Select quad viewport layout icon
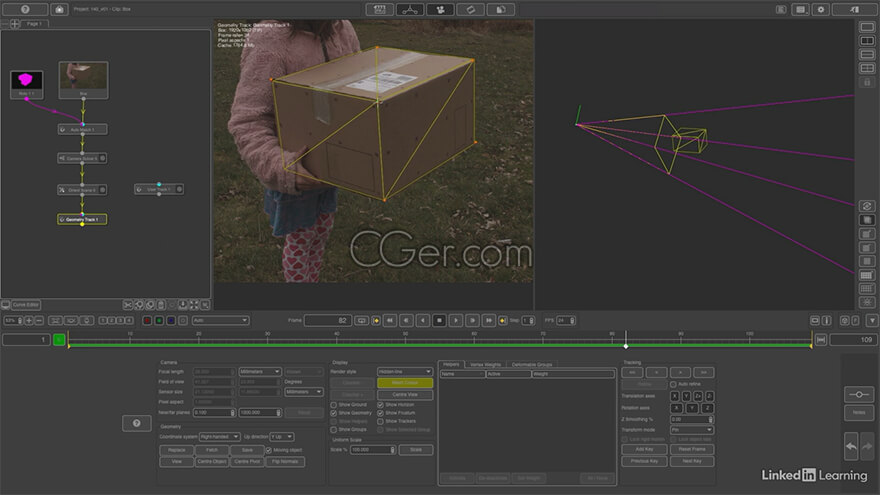This screenshot has width=880, height=495. (867, 68)
